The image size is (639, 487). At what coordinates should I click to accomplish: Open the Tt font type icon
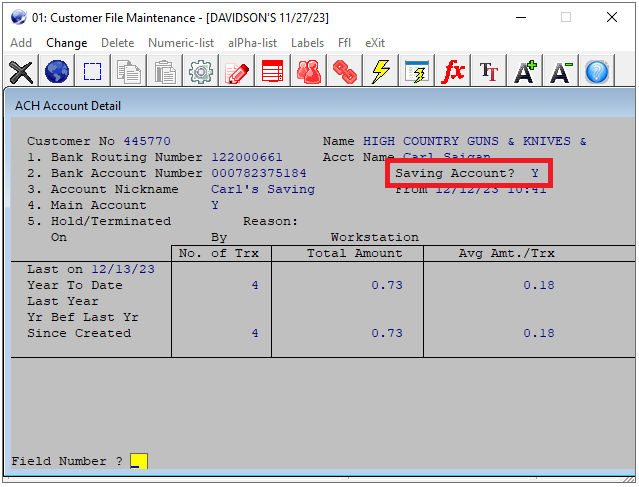[488, 72]
